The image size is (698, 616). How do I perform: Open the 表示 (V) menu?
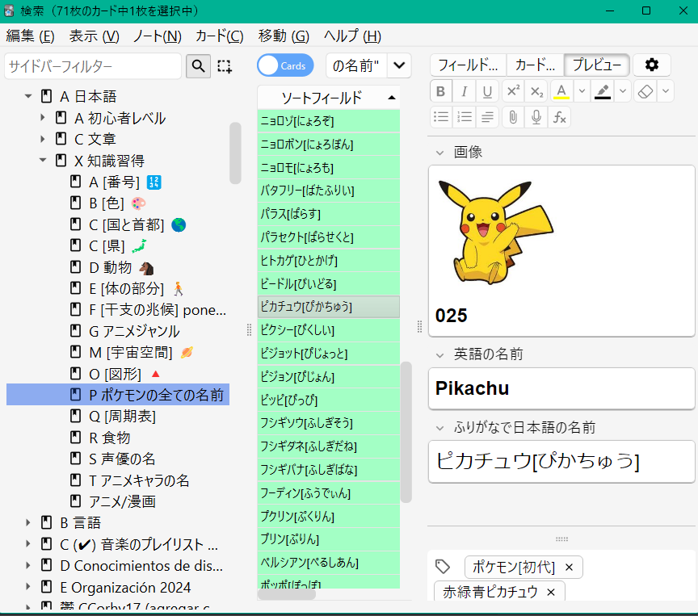(94, 36)
